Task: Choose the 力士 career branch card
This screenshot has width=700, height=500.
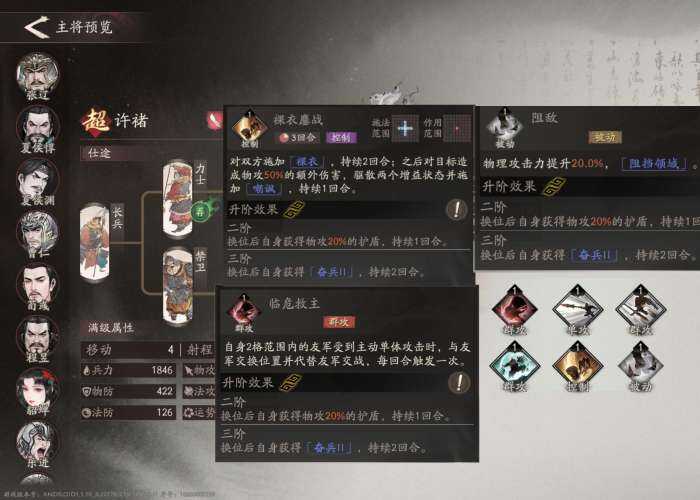Action: pos(178,199)
